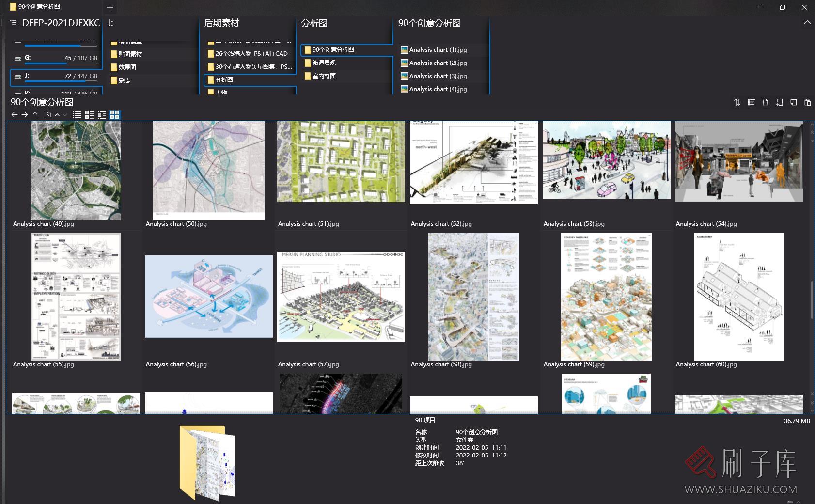The height and width of the screenshot is (504, 815).
Task: Click the copy icon left of paste
Action: pyautogui.click(x=793, y=102)
